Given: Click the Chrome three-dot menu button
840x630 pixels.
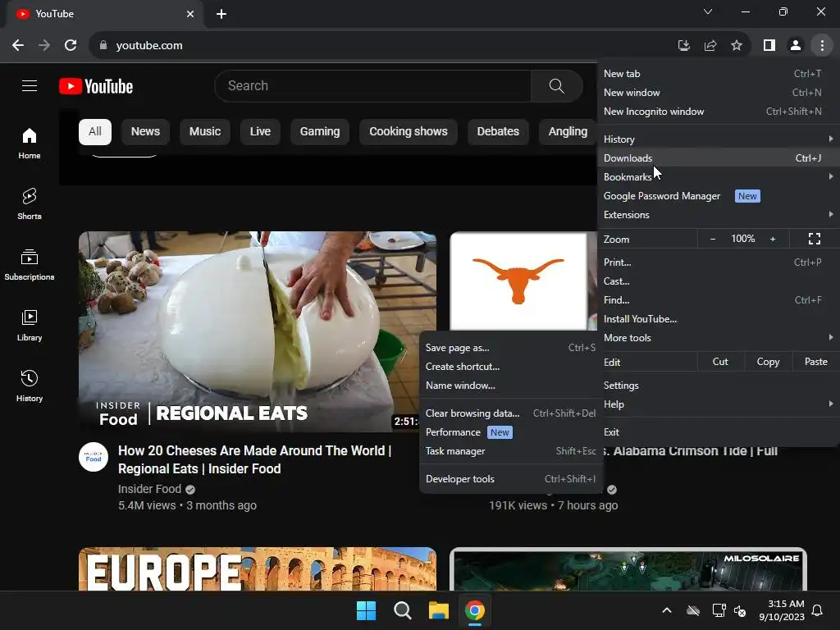Looking at the screenshot, I should pyautogui.click(x=822, y=46).
